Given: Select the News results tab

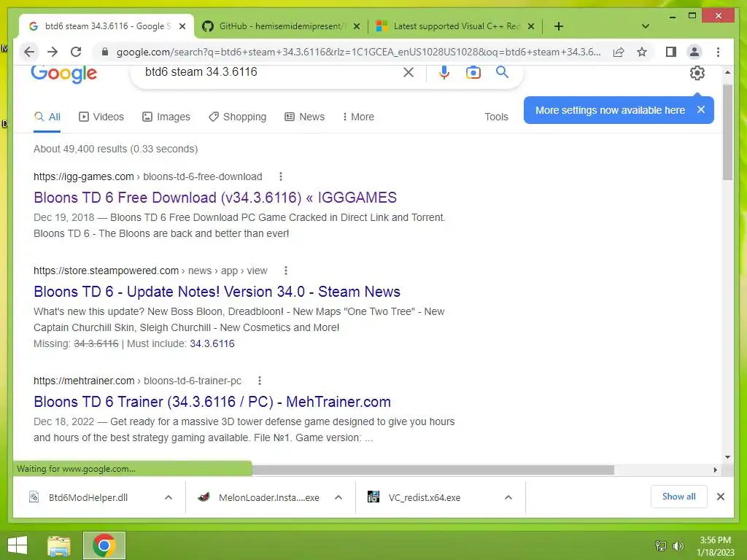Looking at the screenshot, I should 304,117.
